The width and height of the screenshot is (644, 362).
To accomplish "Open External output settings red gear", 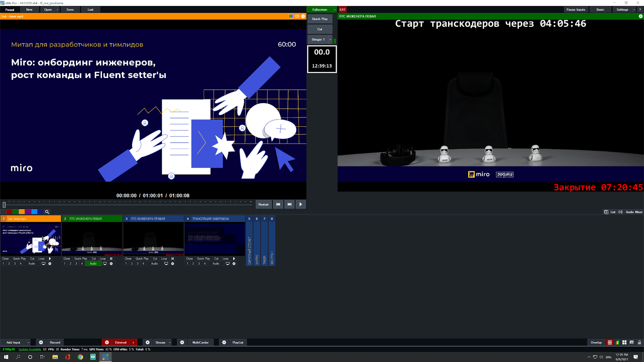I will (107, 342).
